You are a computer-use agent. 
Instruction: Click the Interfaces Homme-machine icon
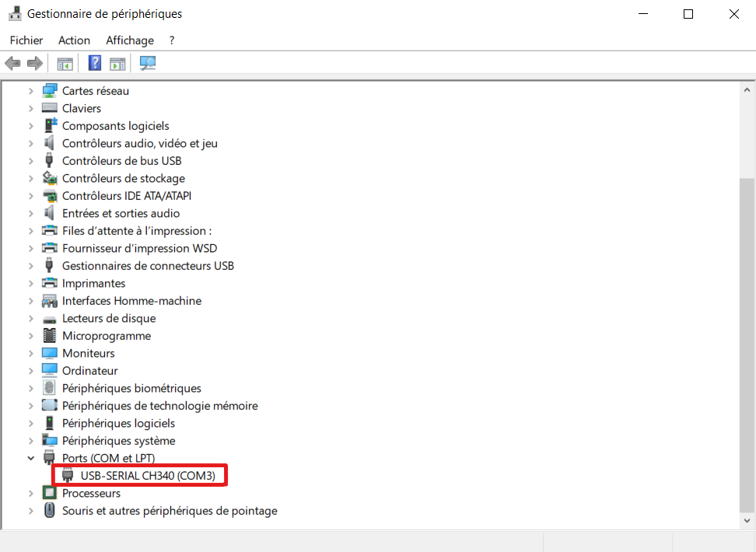pyautogui.click(x=50, y=301)
